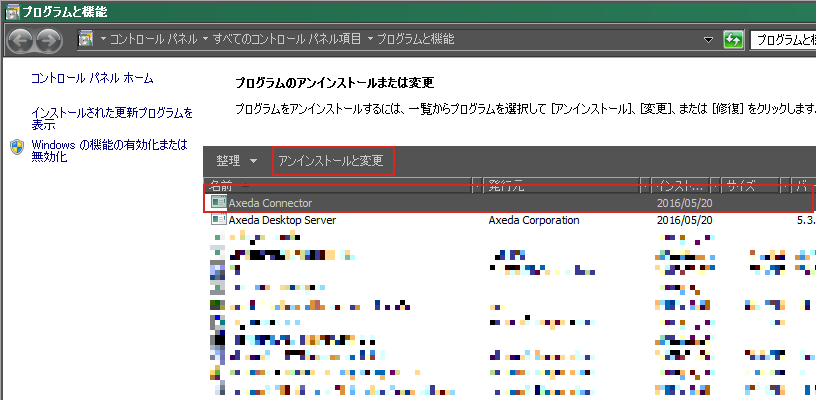Click the Windows shield icon in sidebar
Image resolution: width=816 pixels, height=400 pixels.
click(x=18, y=147)
